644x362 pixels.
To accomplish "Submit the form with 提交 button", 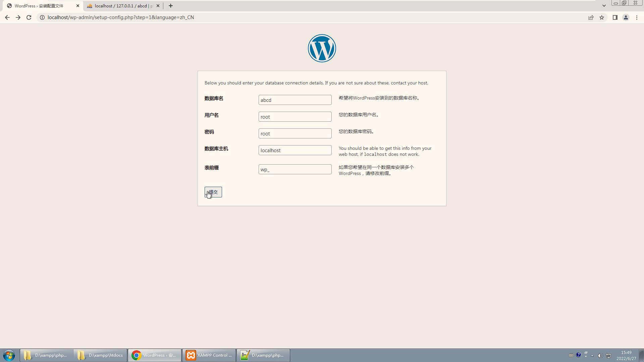I will 213,192.
